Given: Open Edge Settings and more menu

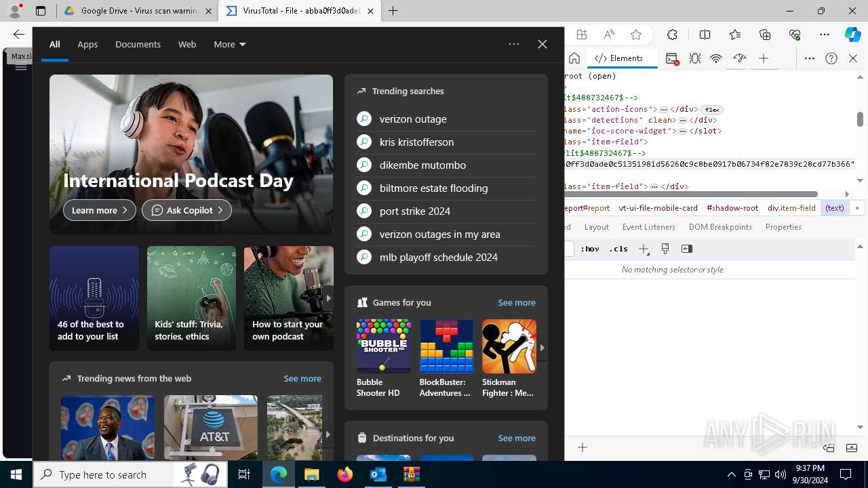Looking at the screenshot, I should point(825,35).
